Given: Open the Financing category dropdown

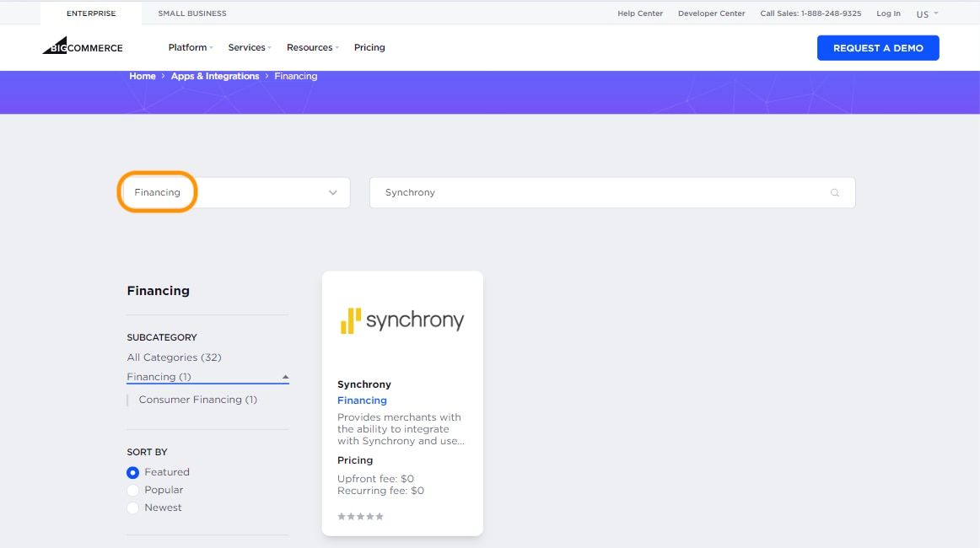Looking at the screenshot, I should 236,192.
